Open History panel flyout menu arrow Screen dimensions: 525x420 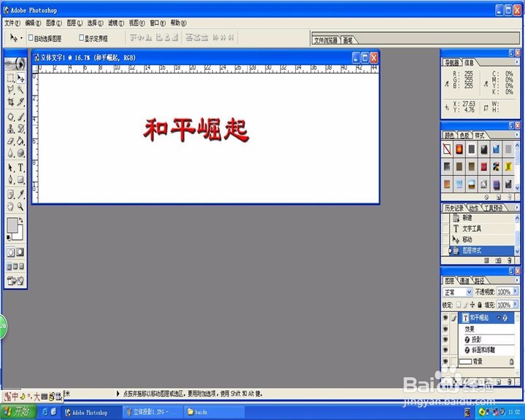point(517,208)
